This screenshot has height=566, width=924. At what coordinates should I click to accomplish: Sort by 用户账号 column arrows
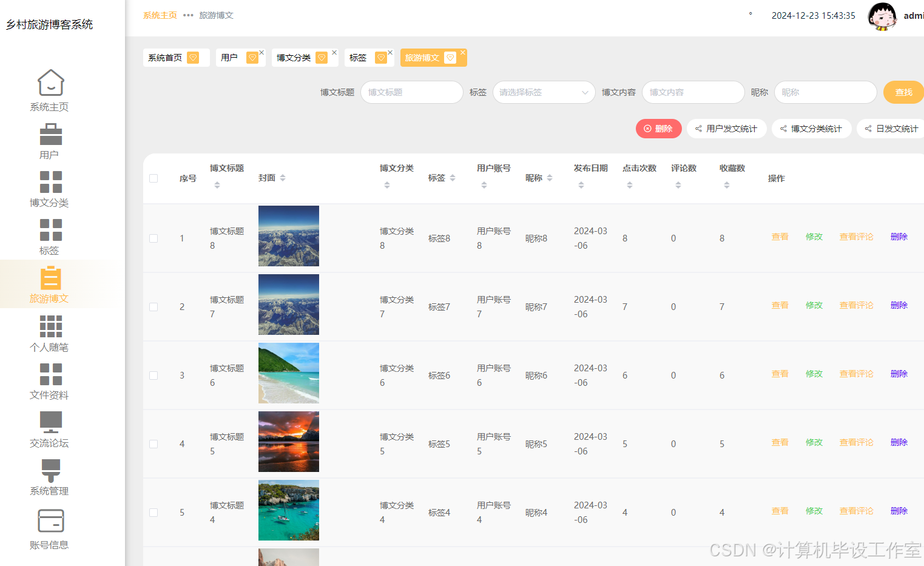(484, 185)
